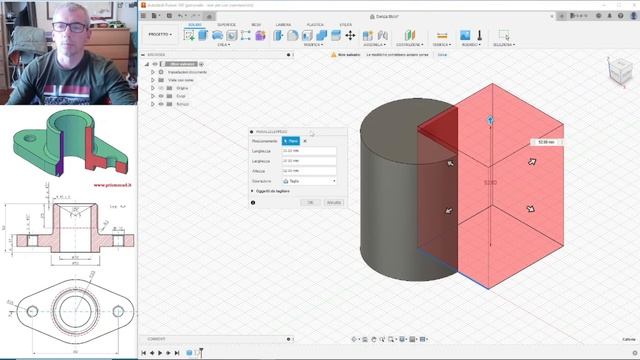Select the Press Pull tool icon

[278, 36]
